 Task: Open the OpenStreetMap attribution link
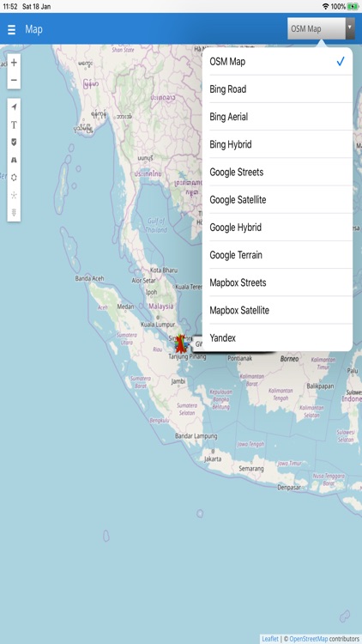(309, 639)
